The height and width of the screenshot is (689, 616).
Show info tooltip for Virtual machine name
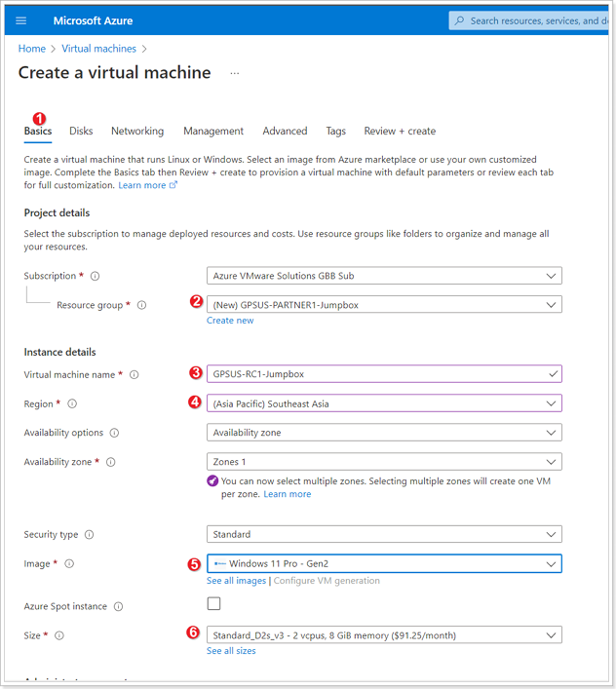pos(134,375)
